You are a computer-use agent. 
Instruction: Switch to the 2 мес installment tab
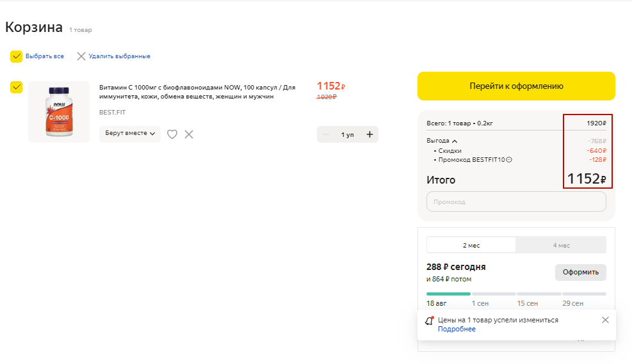471,245
